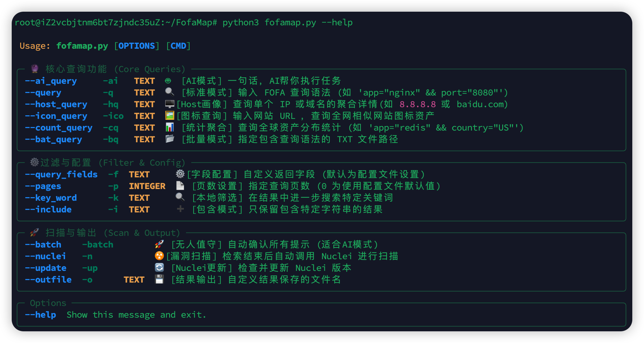The height and width of the screenshot is (343, 644).
Task: Click the page icon beside --pages
Action: (x=180, y=186)
